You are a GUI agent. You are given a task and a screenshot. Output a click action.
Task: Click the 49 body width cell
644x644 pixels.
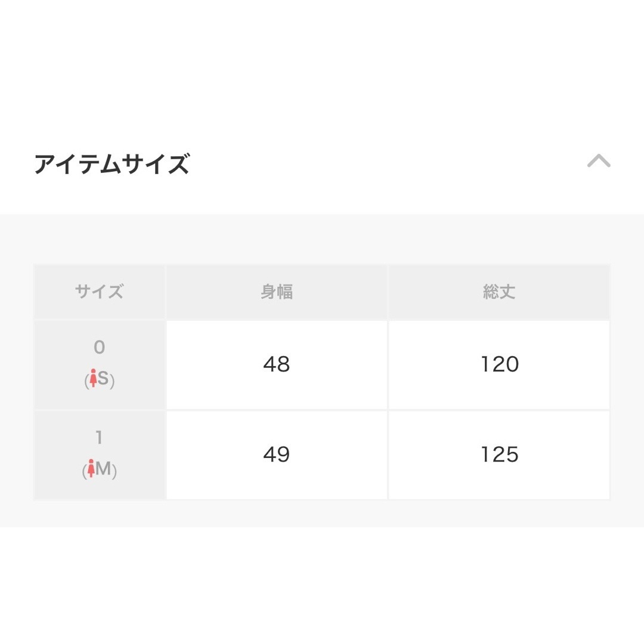coord(277,455)
